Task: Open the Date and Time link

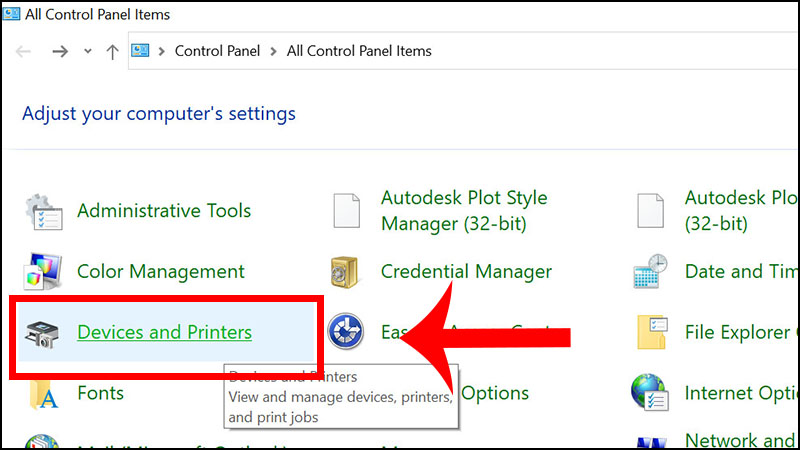Action: pos(742,271)
